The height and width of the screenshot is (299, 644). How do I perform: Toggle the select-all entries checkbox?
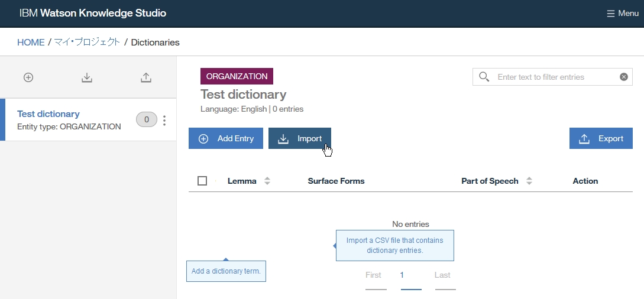tap(202, 181)
